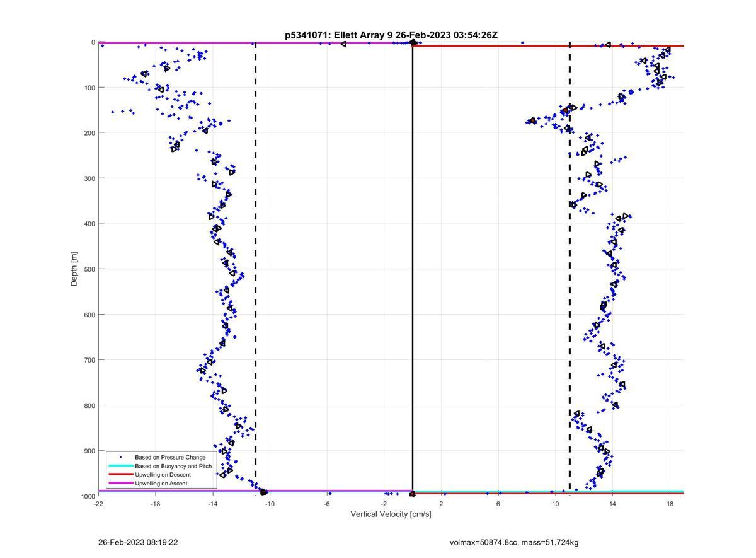
Task: Click the y-axis tick label '800'
Action: 89,405
